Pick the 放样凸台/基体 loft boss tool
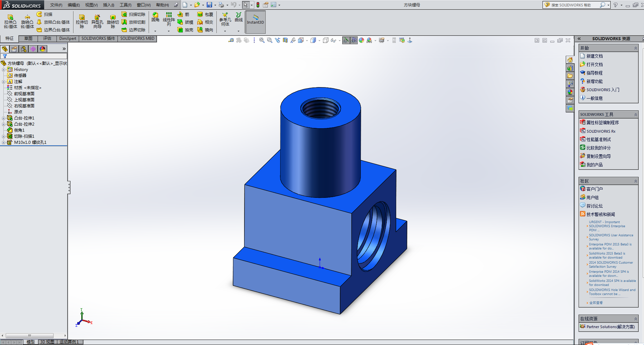The width and height of the screenshot is (644, 345). 53,22
